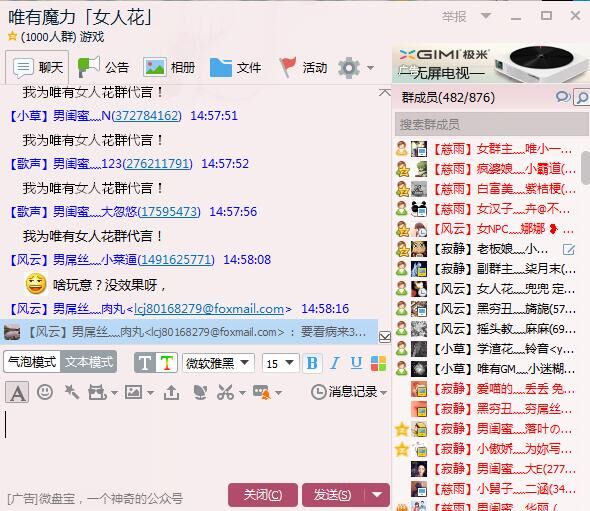590x511 pixels.
Task: Click the 发送(S) send button
Action: [x=333, y=495]
